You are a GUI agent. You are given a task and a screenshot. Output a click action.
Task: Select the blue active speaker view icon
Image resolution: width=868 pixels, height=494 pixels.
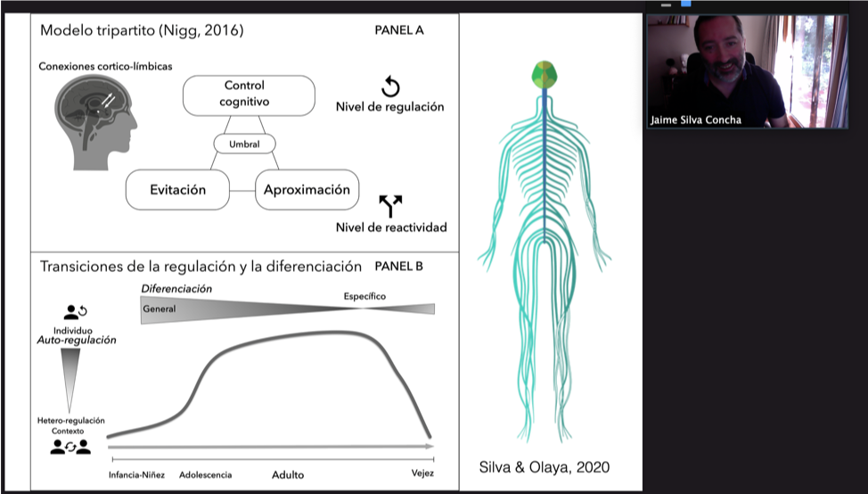[x=686, y=4]
